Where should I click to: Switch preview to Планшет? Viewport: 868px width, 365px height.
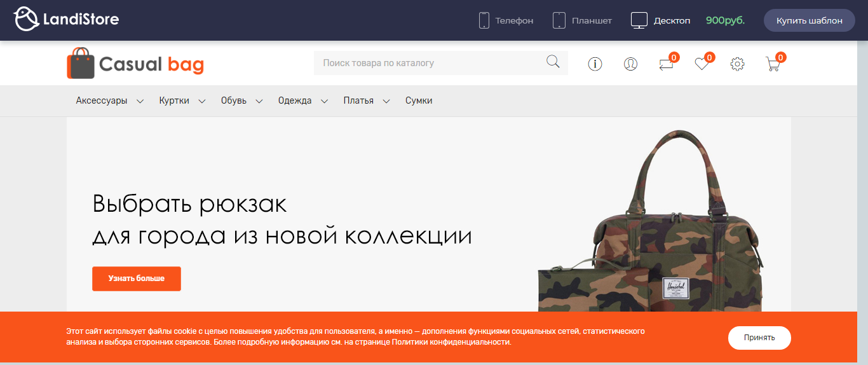[592, 20]
